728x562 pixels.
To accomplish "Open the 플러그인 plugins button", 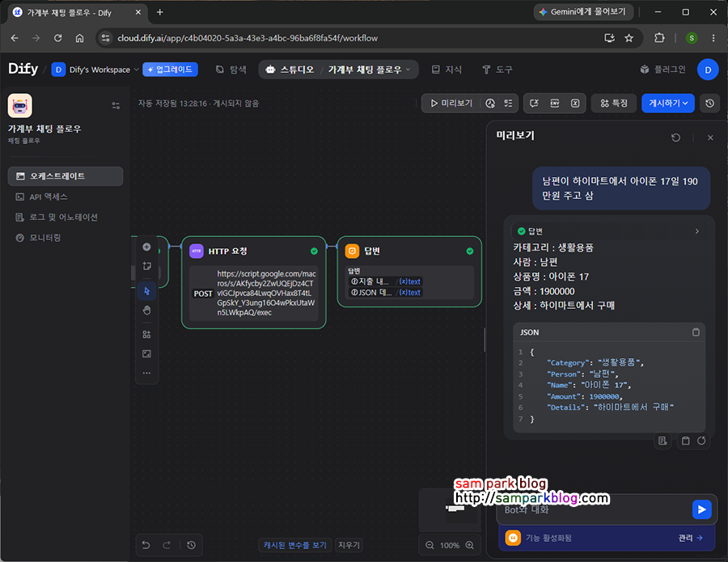I will (x=663, y=70).
